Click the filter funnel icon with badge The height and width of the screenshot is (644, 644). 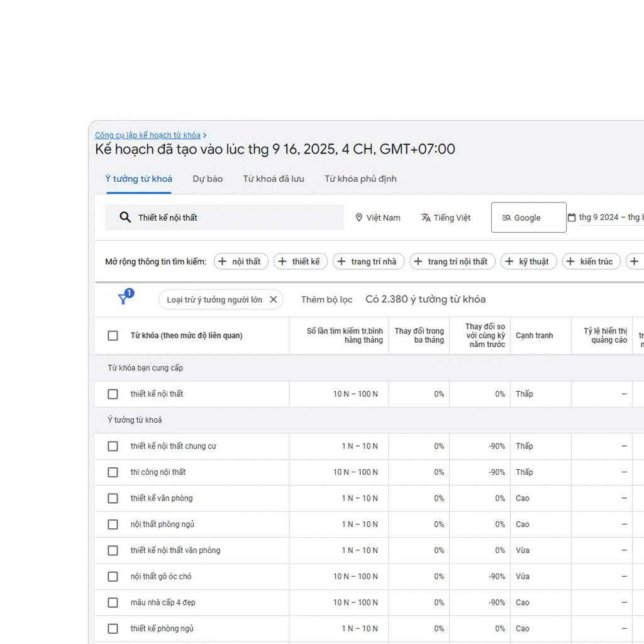point(124,299)
